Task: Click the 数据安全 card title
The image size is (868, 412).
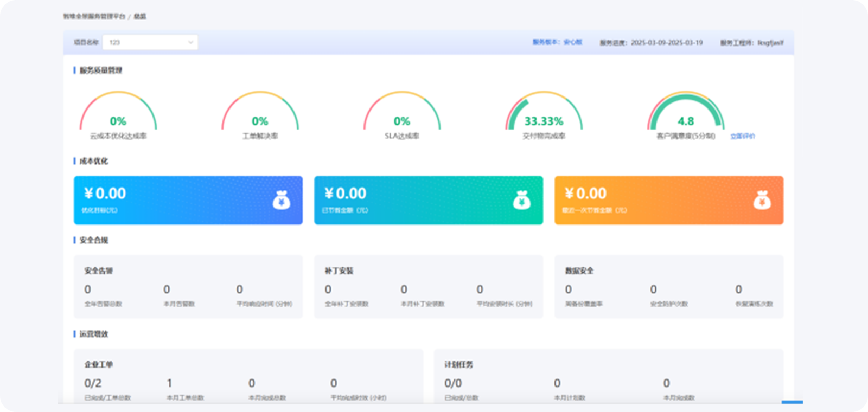Action: (x=579, y=271)
